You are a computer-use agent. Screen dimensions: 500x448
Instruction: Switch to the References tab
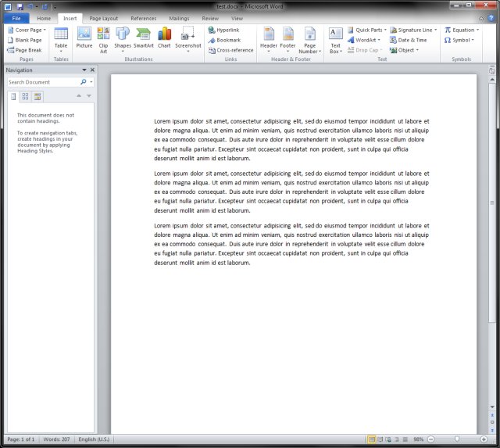click(x=144, y=19)
